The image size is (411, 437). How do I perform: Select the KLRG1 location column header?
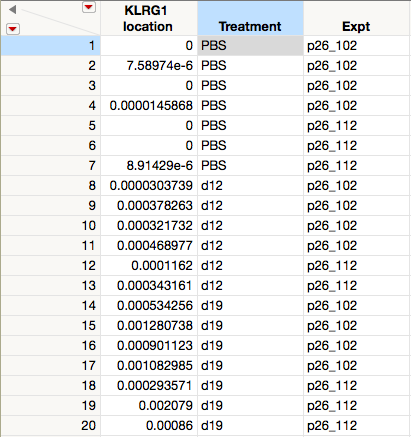pyautogui.click(x=148, y=18)
